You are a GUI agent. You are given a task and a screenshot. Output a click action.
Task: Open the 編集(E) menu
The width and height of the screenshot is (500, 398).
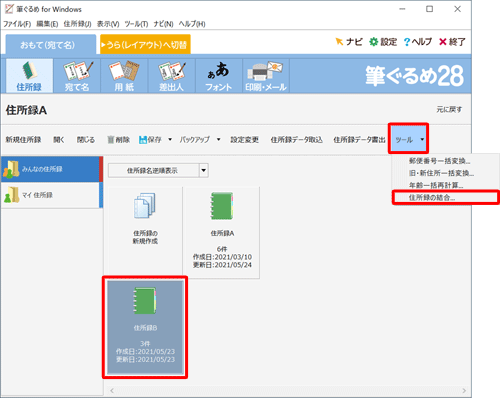click(x=47, y=24)
